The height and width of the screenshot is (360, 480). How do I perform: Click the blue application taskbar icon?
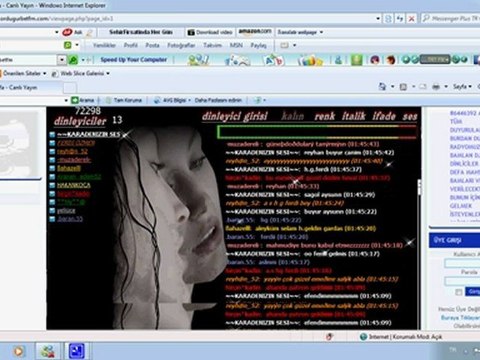76,351
